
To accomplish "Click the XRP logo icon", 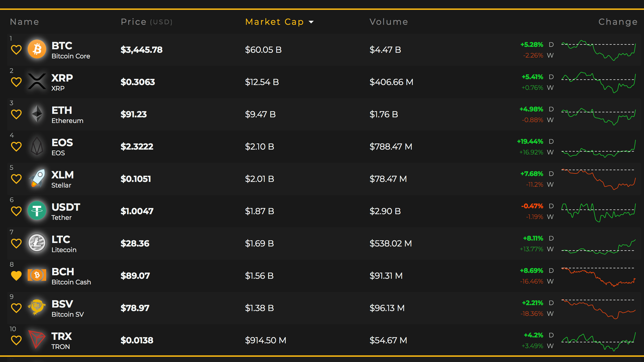I will pos(37,81).
